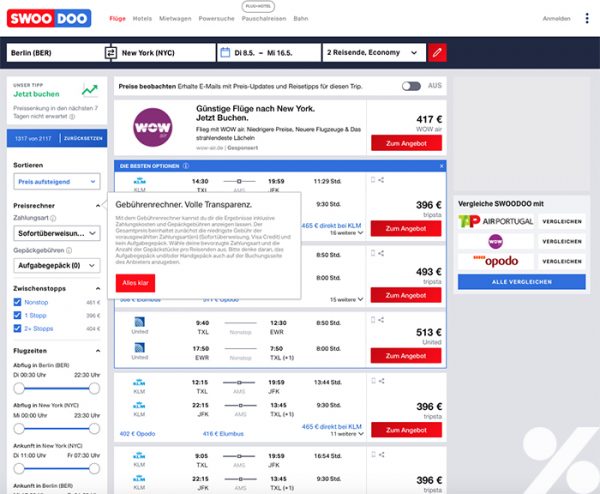Open the Powersuche tab
This screenshot has width=600, height=494.
pos(216,18)
